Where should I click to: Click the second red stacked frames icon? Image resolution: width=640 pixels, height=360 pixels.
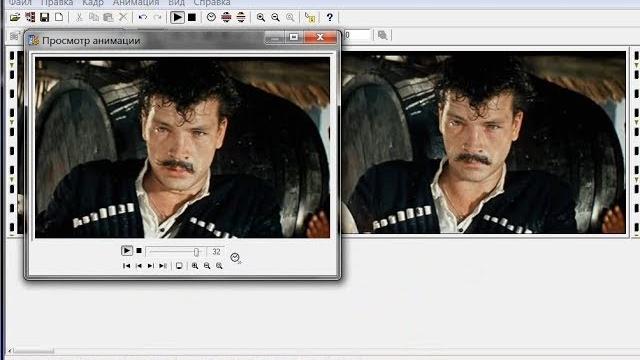pos(241,17)
